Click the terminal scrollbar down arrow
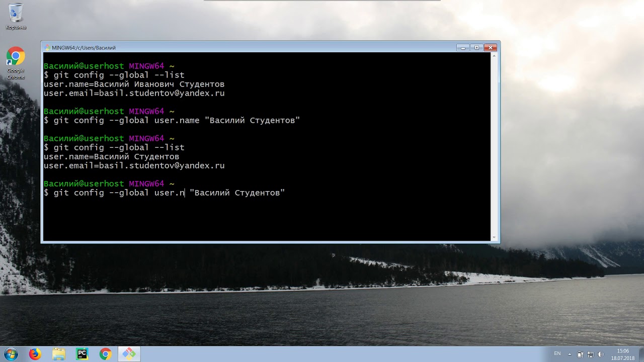The image size is (644, 362). pyautogui.click(x=494, y=237)
